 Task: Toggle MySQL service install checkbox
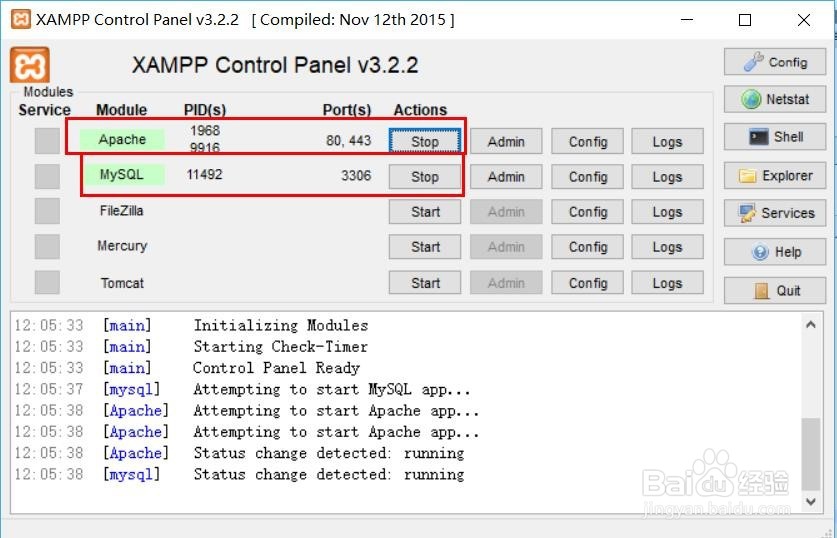click(47, 176)
